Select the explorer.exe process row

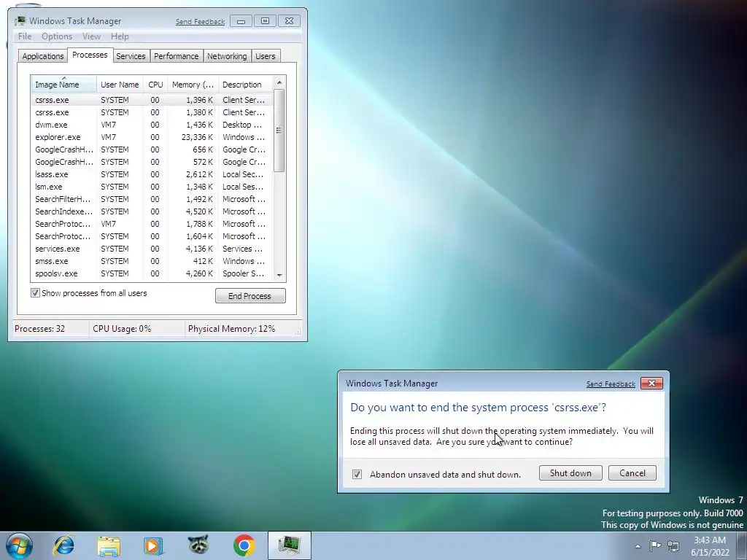(x=152, y=137)
